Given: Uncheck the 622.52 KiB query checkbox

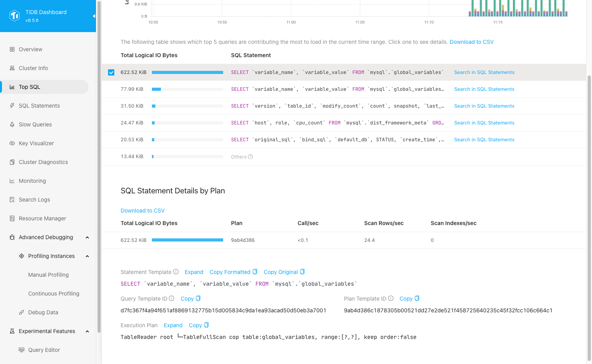Looking at the screenshot, I should pyautogui.click(x=111, y=72).
